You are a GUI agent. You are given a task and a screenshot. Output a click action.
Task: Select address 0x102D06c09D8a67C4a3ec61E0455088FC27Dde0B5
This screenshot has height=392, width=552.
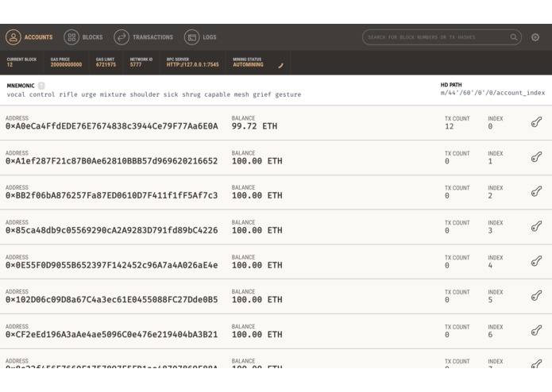pos(112,299)
